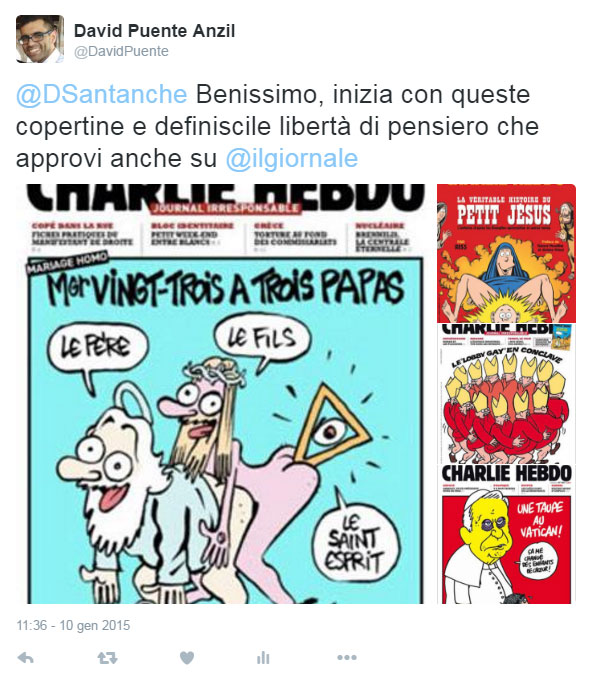Click the tweet text 'Benissimo, inizia con queste'

pos(363,94)
